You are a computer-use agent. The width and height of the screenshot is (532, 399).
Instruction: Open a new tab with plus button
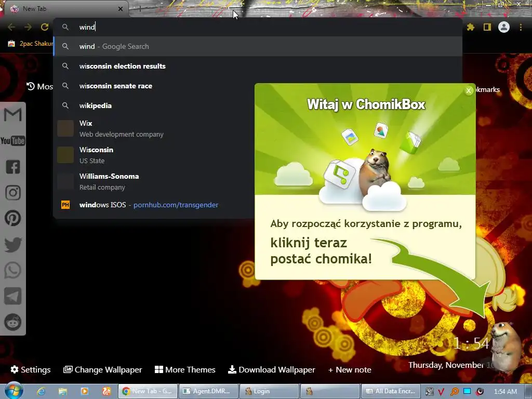[x=140, y=9]
